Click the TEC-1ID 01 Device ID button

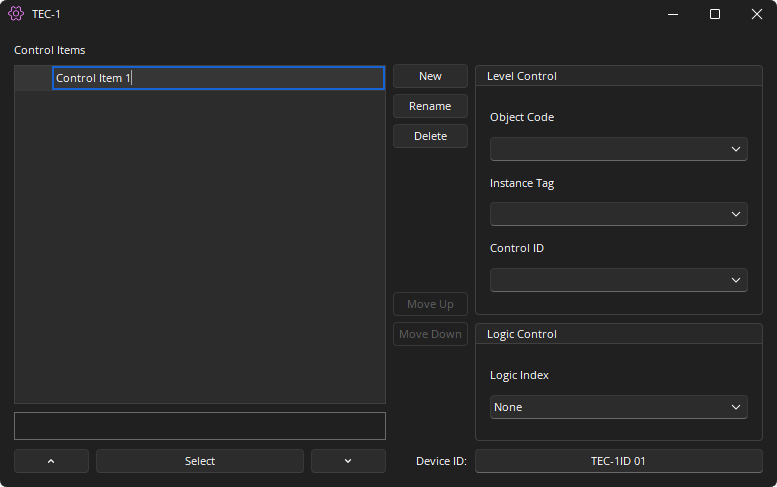[x=618, y=461]
